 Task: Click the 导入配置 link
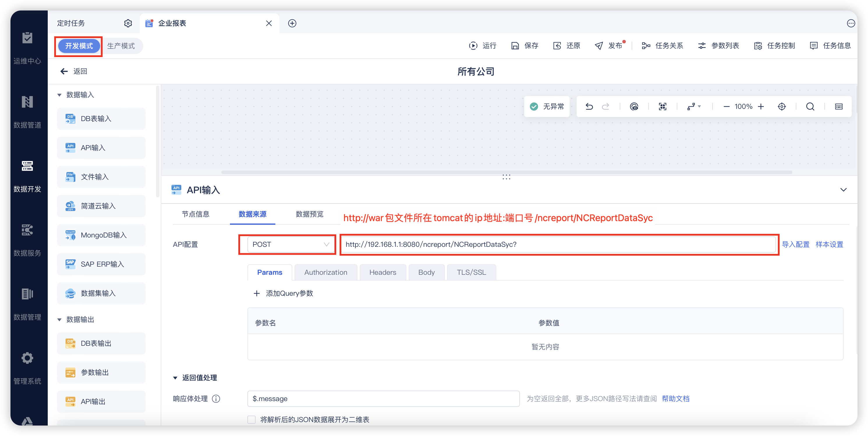point(795,244)
